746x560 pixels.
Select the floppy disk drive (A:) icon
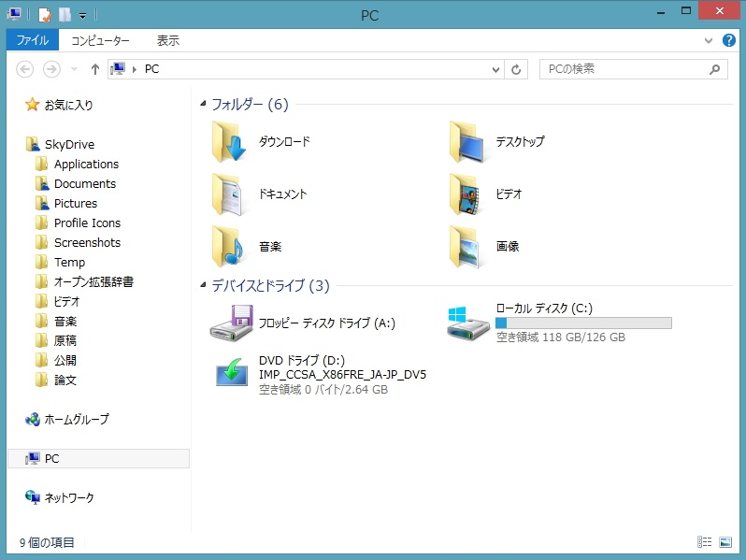click(x=232, y=323)
